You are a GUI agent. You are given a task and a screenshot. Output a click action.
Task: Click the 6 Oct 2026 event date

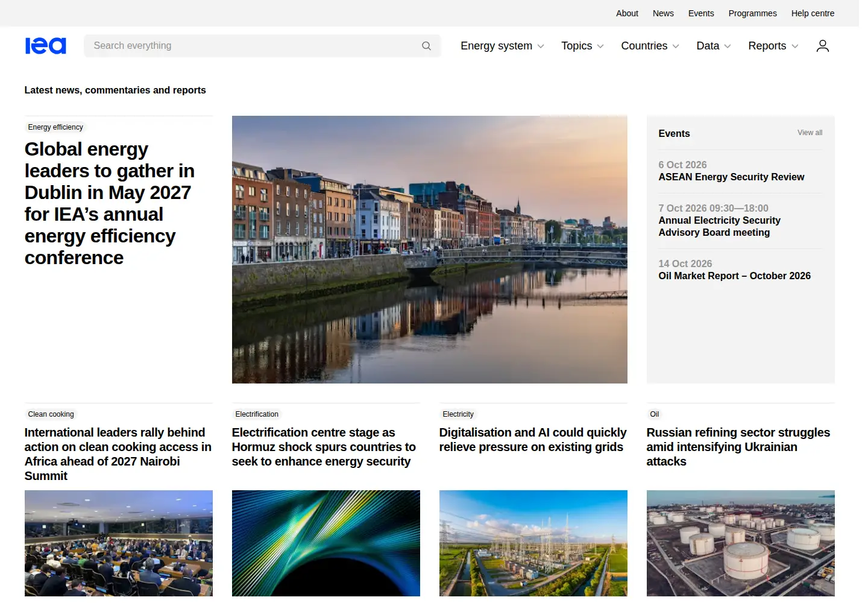pos(682,165)
